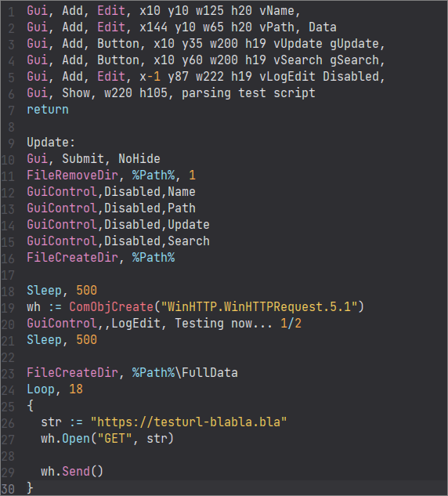Click 'parsing test script' title text
The height and width of the screenshot is (496, 448).
pyautogui.click(x=248, y=93)
